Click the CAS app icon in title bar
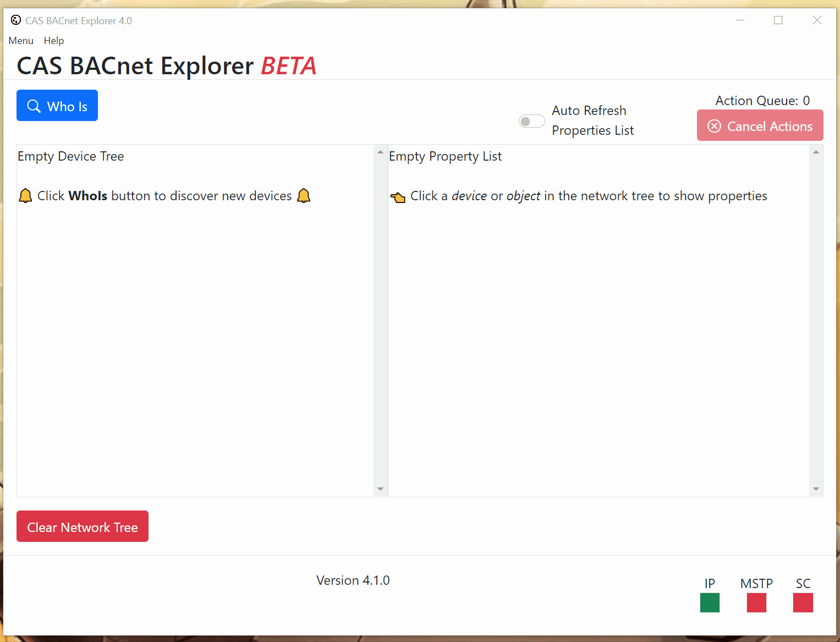This screenshot has width=840, height=642. [16, 20]
